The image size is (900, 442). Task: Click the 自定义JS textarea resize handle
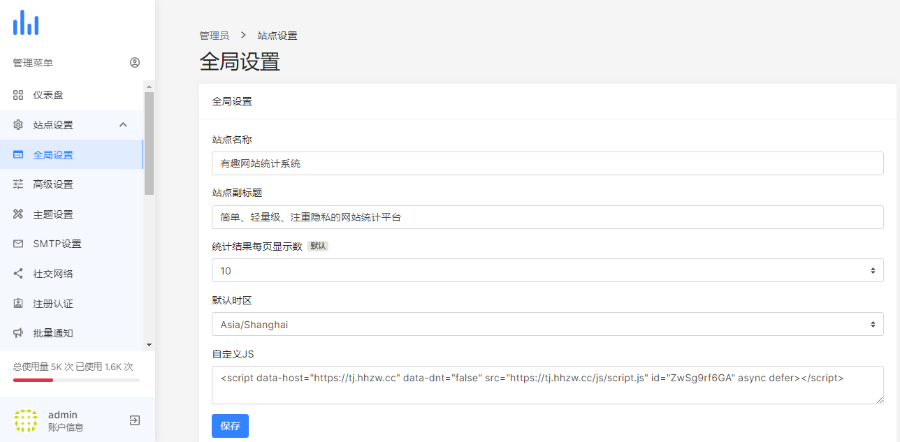click(880, 400)
